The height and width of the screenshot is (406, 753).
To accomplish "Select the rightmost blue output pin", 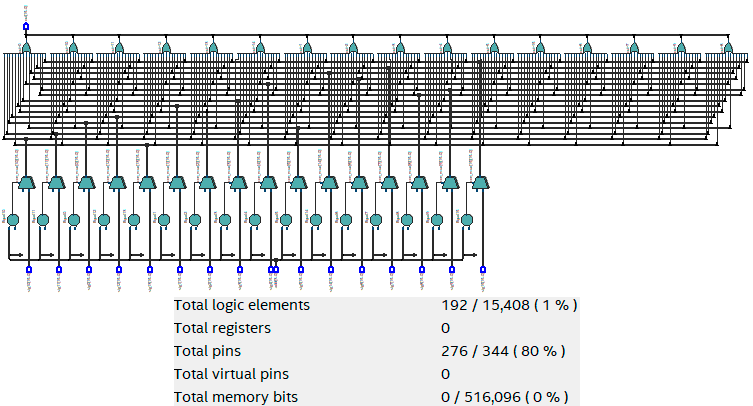I will (483, 269).
